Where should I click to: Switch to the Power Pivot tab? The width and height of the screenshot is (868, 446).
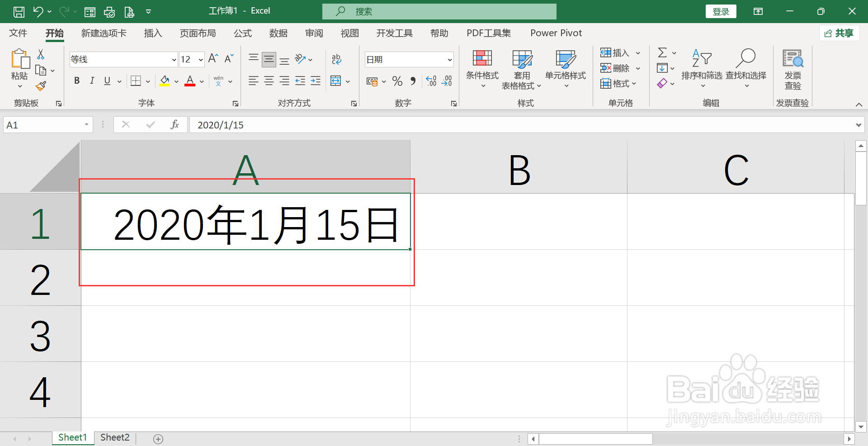[x=556, y=33]
